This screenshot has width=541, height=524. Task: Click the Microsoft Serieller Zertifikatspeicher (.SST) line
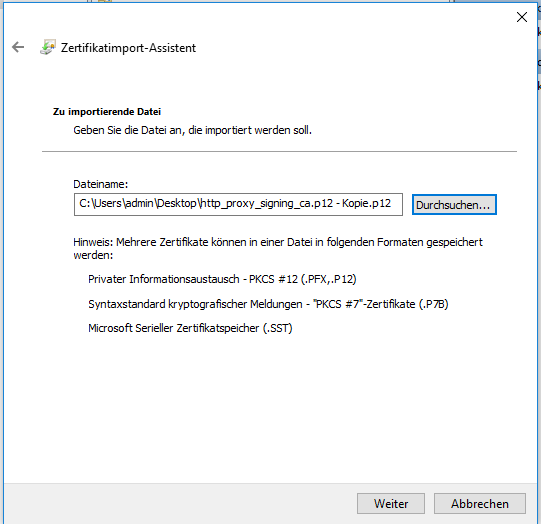click(x=190, y=328)
